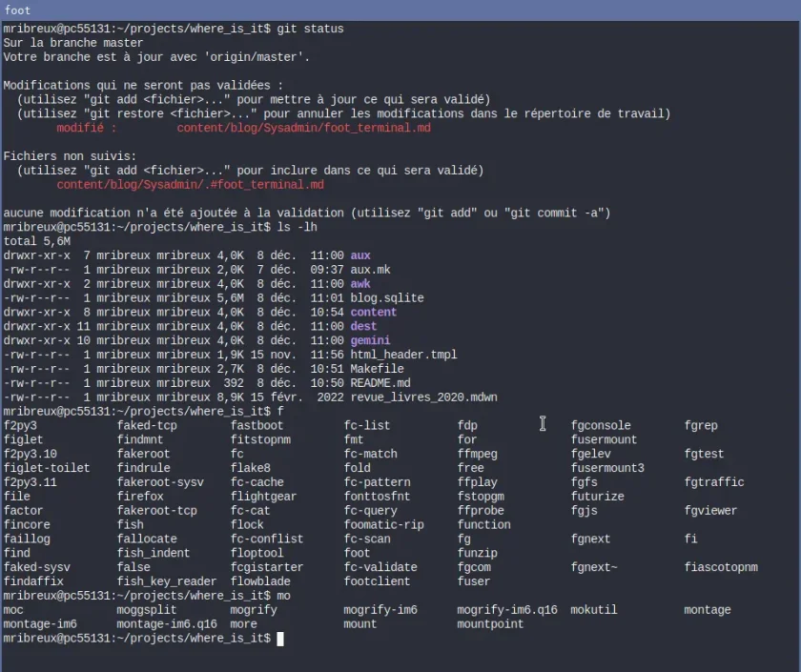Click the 'firefox' completion entry
The width and height of the screenshot is (801, 672).
(x=140, y=497)
